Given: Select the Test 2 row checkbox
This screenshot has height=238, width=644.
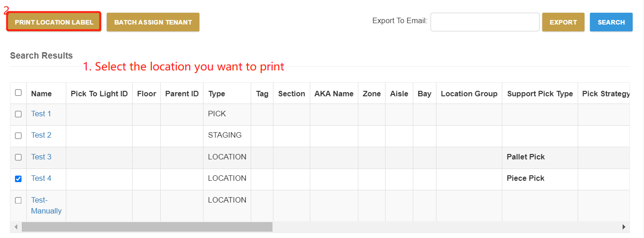Looking at the screenshot, I should [18, 135].
